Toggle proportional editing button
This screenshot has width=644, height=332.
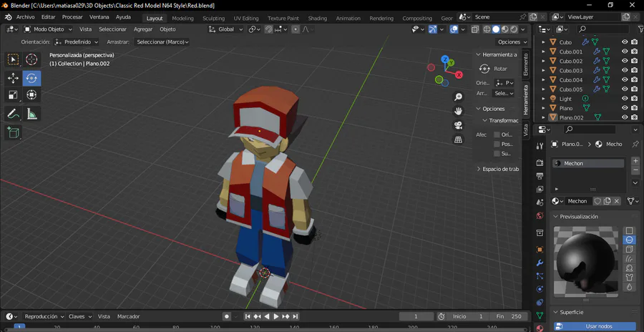click(x=296, y=29)
